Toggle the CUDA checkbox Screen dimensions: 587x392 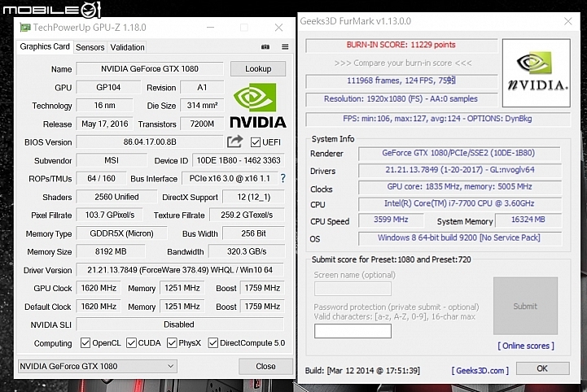click(131, 342)
